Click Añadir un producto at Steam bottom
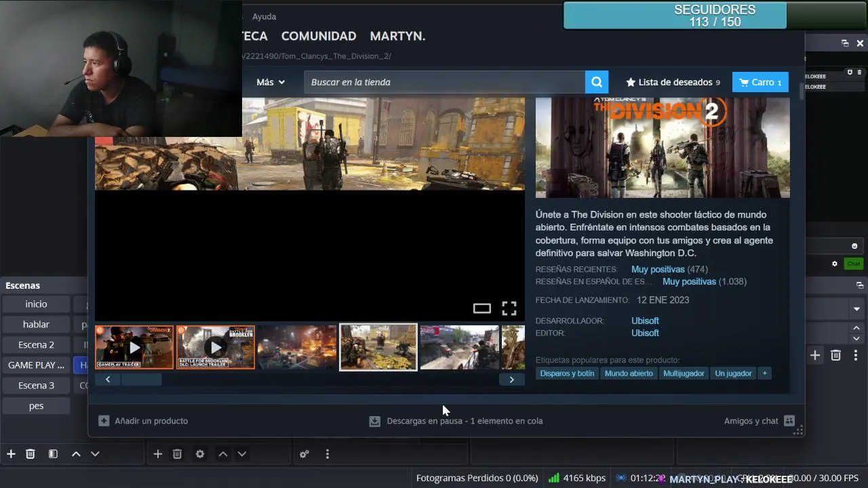 click(x=143, y=421)
